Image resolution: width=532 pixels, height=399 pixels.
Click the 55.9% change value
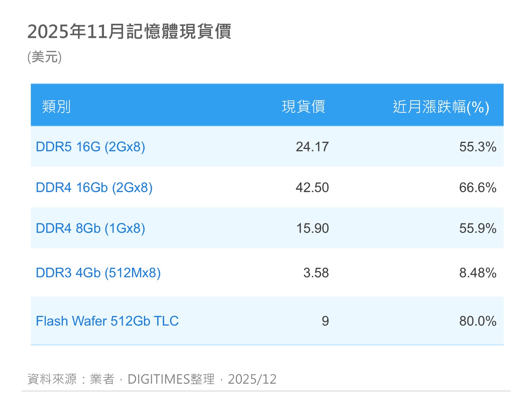(x=477, y=228)
